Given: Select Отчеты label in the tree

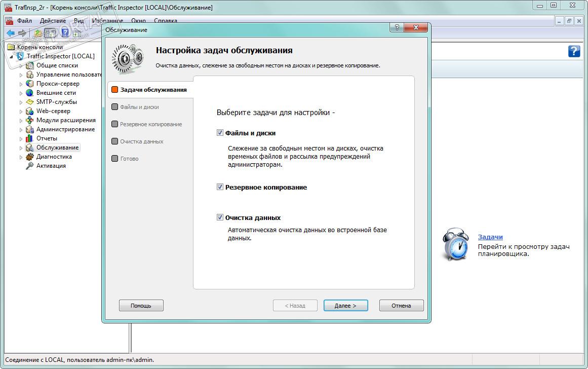Looking at the screenshot, I should (47, 138).
